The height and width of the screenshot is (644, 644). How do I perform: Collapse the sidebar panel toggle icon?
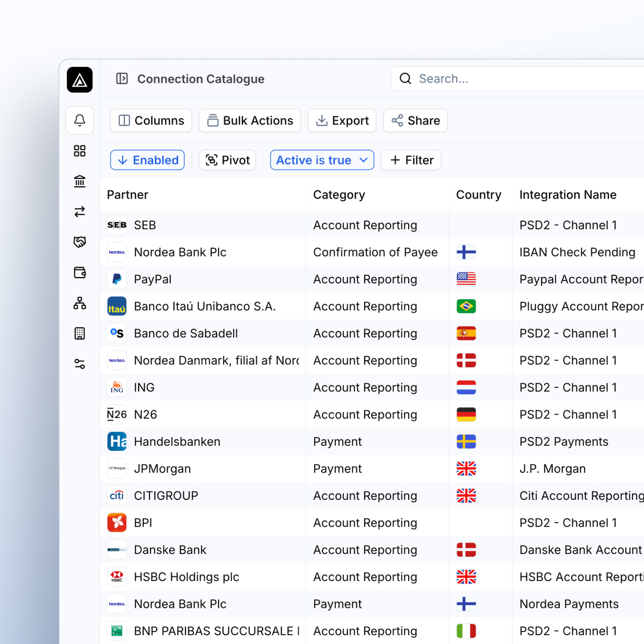tap(122, 79)
